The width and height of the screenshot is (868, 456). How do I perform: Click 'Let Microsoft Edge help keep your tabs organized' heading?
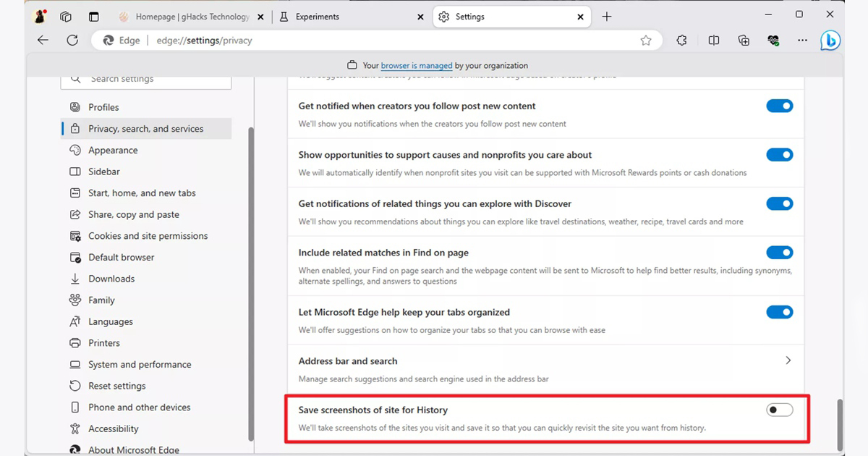[404, 312]
